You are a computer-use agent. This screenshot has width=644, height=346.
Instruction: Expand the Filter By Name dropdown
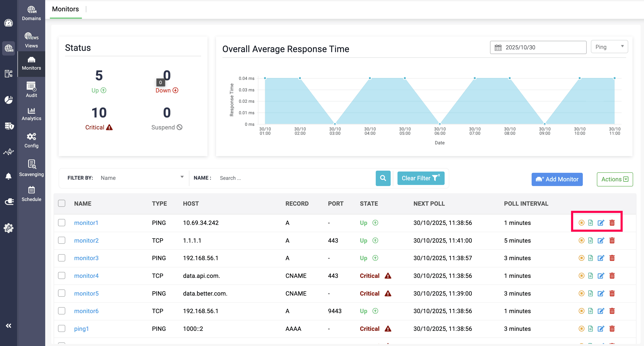coord(142,178)
